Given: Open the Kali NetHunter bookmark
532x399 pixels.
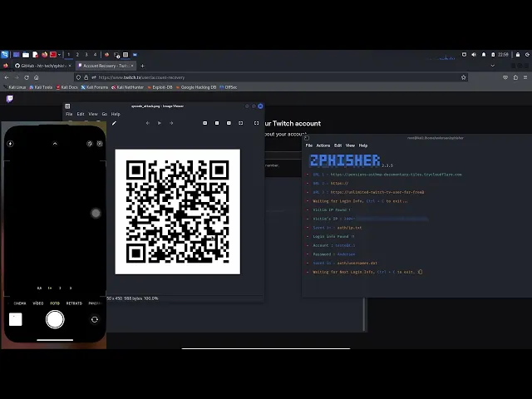Looking at the screenshot, I should [x=127, y=87].
